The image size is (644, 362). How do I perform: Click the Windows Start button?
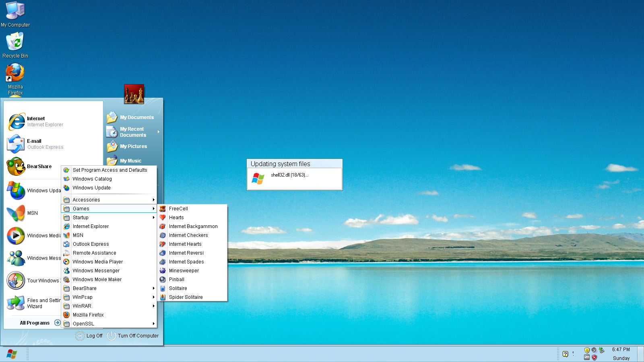(12, 354)
